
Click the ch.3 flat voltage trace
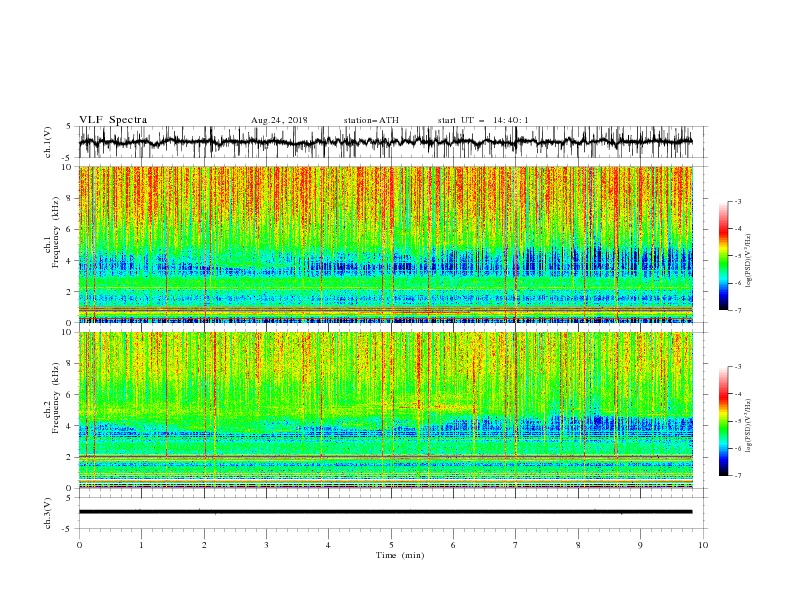tap(385, 512)
